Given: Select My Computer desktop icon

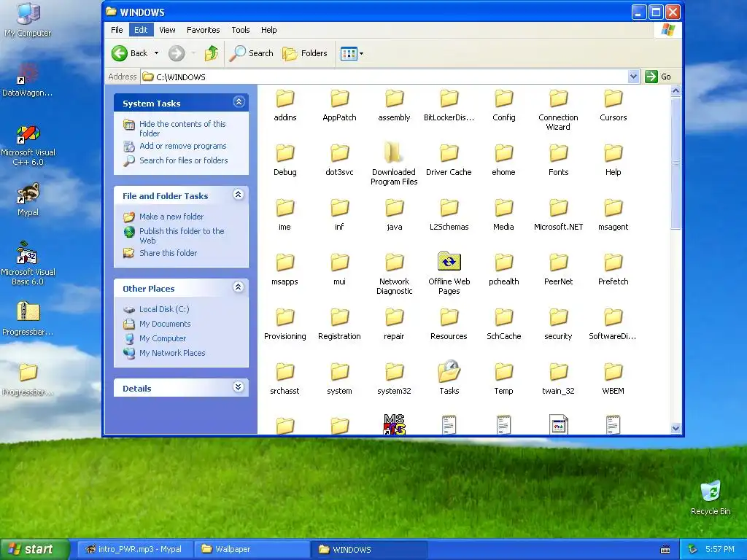Looking at the screenshot, I should 28,20.
